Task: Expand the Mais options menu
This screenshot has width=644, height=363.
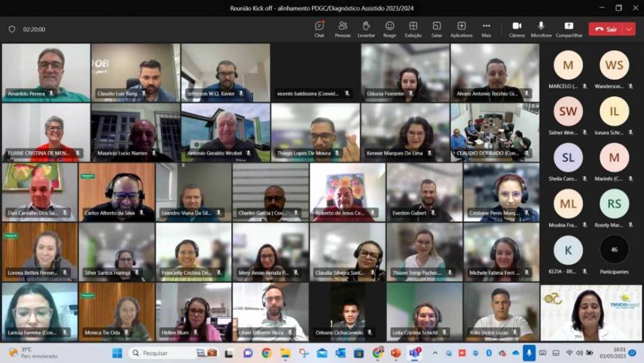Action: (x=486, y=29)
